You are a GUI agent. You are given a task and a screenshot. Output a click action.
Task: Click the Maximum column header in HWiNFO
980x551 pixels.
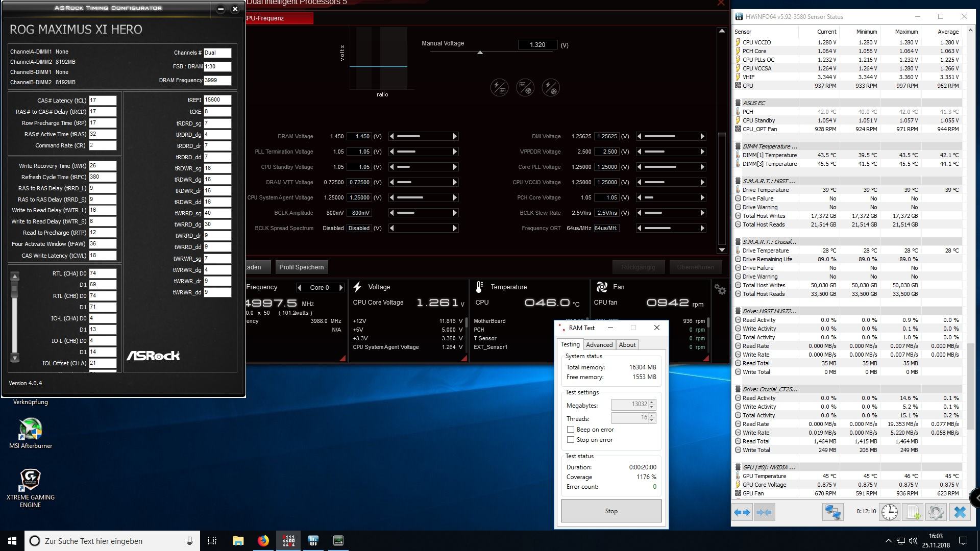pyautogui.click(x=906, y=32)
